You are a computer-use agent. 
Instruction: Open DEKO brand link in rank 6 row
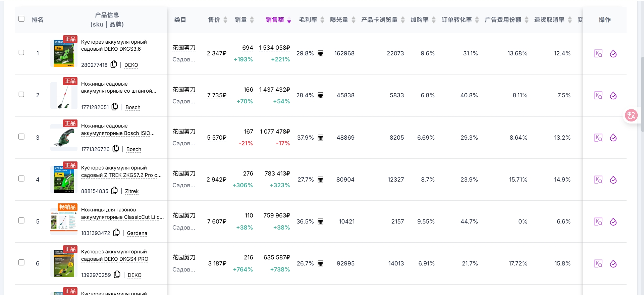135,275
